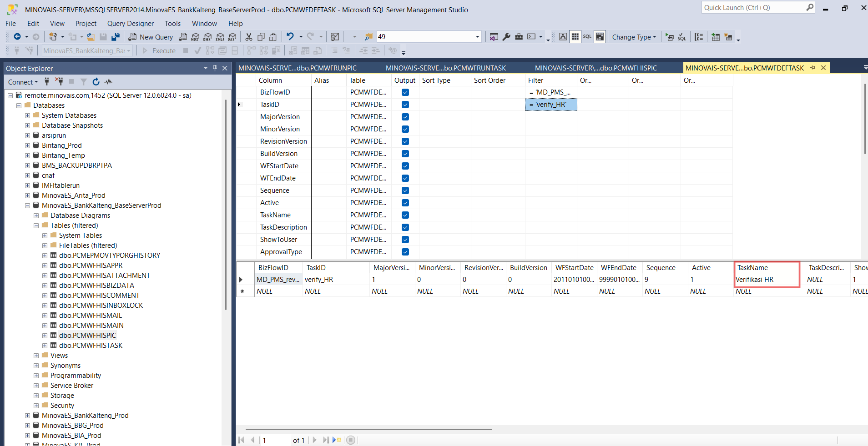Viewport: 868px width, 446px height.
Task: Toggle the Criteria pane grid icon
Action: [575, 37]
